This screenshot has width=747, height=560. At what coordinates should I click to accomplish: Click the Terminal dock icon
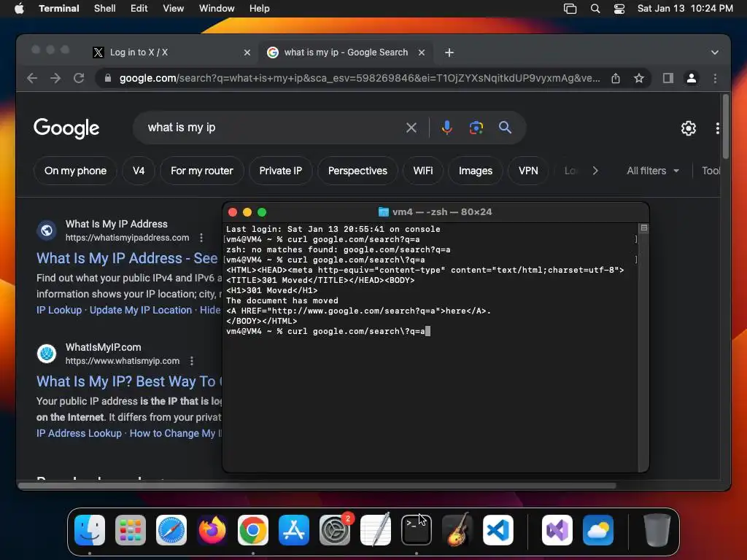click(417, 530)
